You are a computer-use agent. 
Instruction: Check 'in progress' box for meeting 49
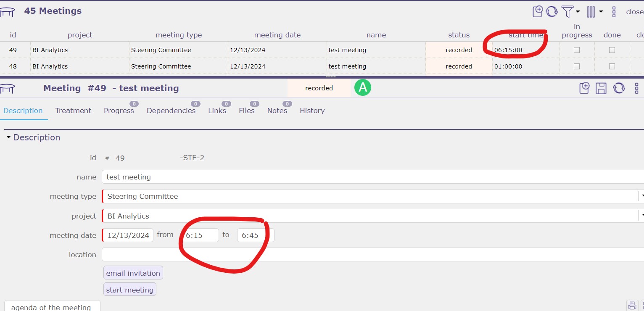pyautogui.click(x=577, y=50)
